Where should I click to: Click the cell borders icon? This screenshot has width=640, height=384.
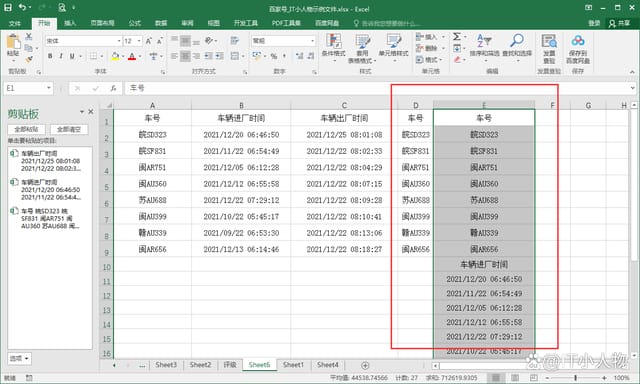tap(93, 56)
